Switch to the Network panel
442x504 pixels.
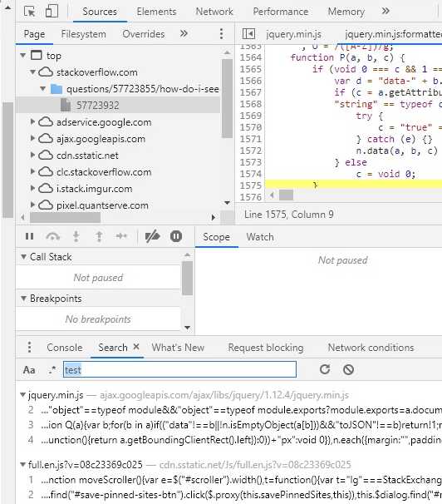point(214,12)
